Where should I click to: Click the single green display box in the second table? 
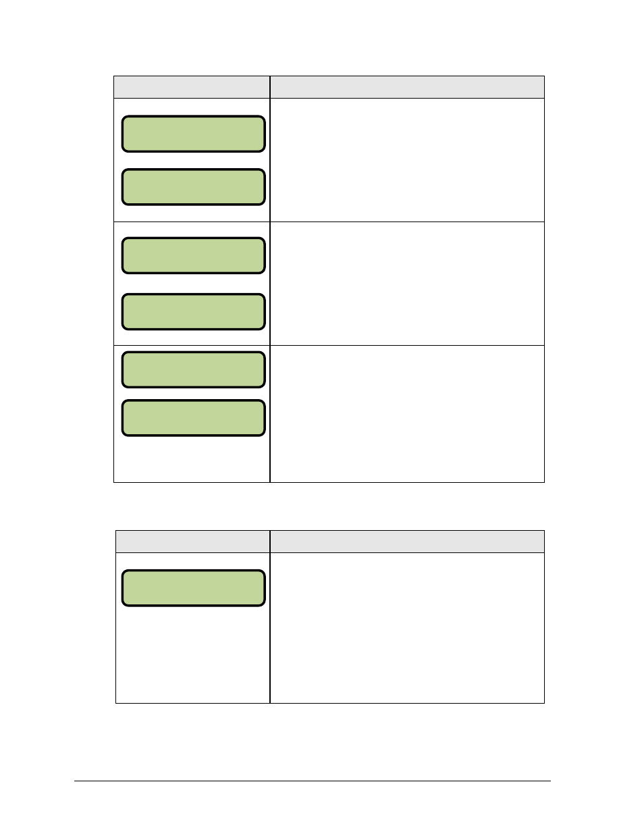193,588
